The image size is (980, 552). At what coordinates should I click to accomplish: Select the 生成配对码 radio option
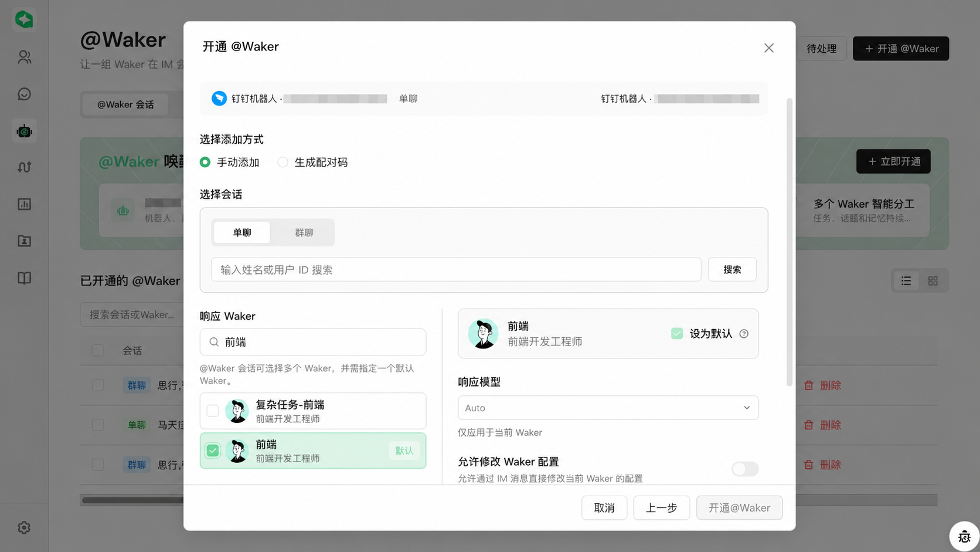point(283,162)
